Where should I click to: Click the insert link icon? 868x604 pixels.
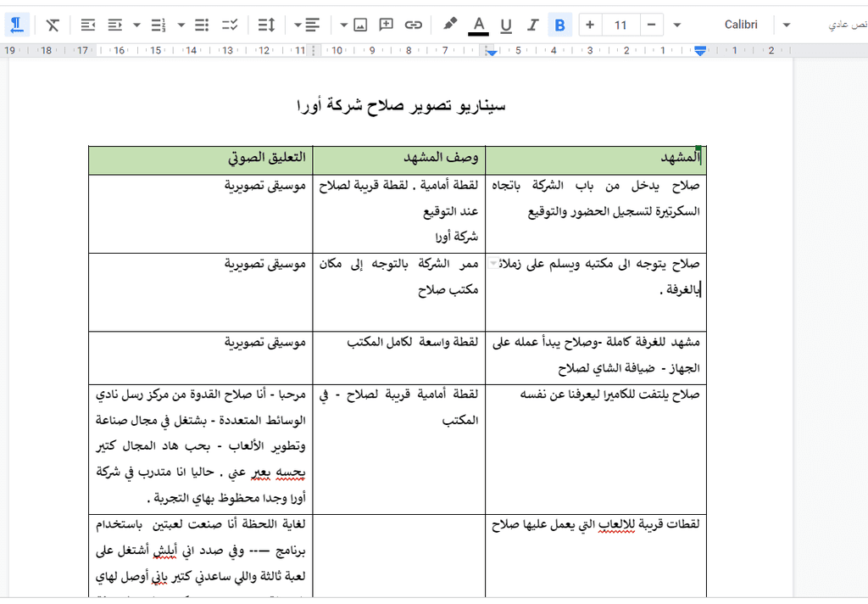414,25
